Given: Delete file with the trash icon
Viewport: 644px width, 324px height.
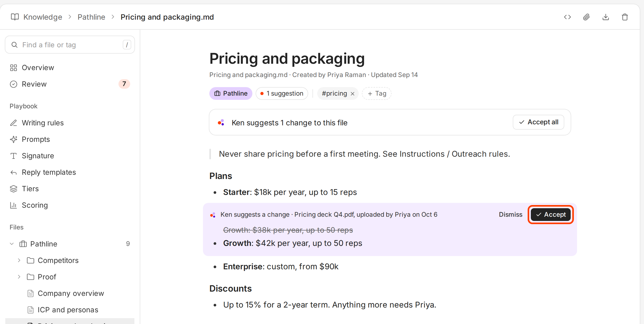Looking at the screenshot, I should tap(625, 17).
